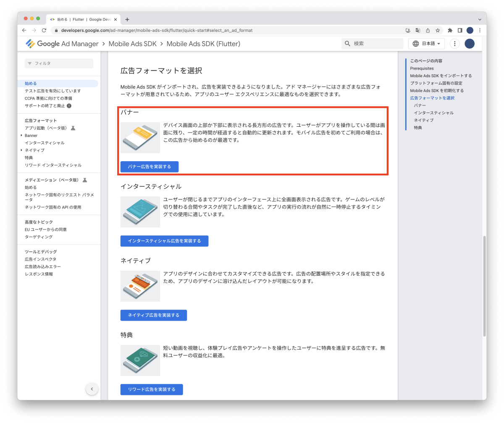Jump to インタースティシャル in the right page contents
Viewport: 504px width, 423px height.
(434, 113)
